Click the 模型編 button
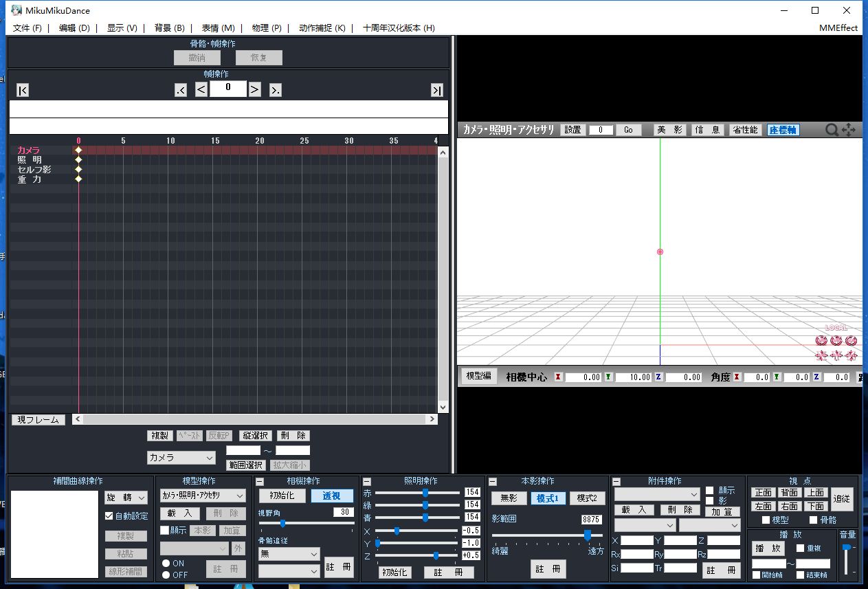The width and height of the screenshot is (868, 589). coord(479,375)
